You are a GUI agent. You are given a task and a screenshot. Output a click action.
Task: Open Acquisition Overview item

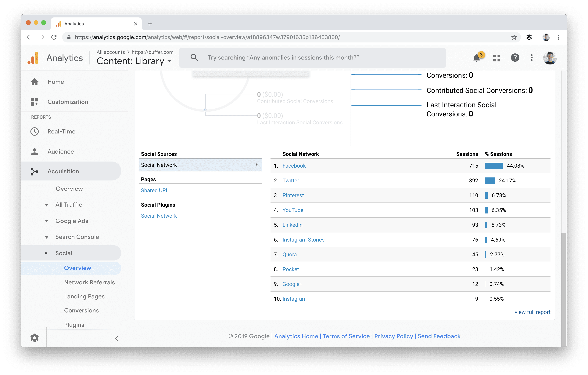coord(69,189)
